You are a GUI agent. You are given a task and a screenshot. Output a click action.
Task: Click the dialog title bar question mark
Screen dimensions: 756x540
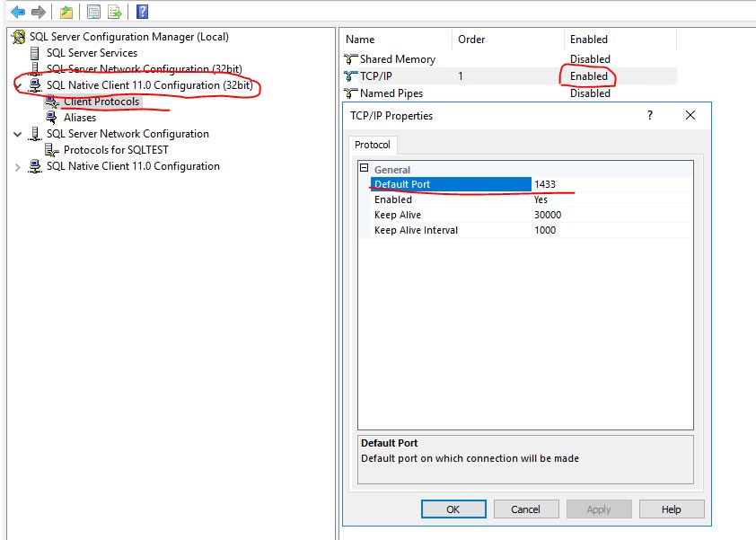650,115
